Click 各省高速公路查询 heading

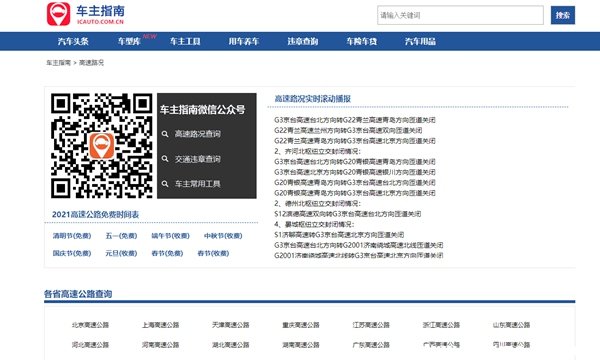coord(78,294)
